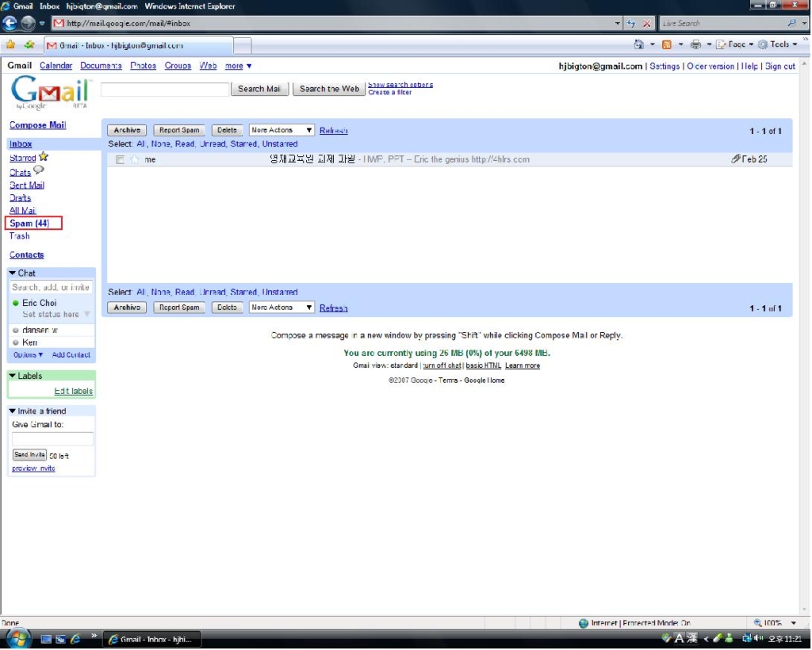Click the Home icon in command bar

(x=638, y=44)
